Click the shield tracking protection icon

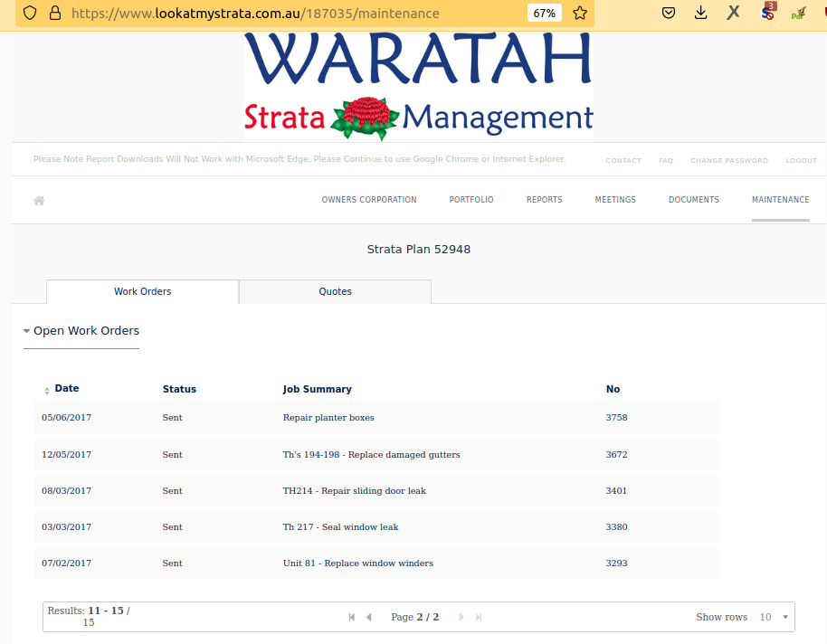pyautogui.click(x=30, y=14)
